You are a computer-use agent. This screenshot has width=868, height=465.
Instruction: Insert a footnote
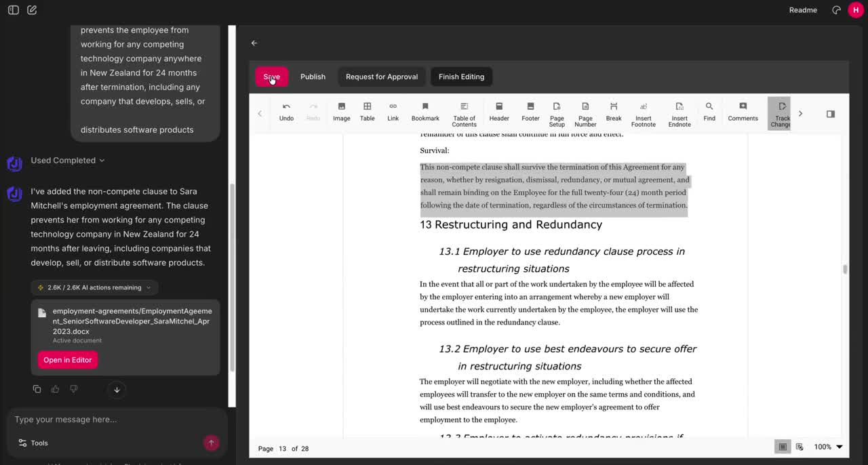coord(643,112)
